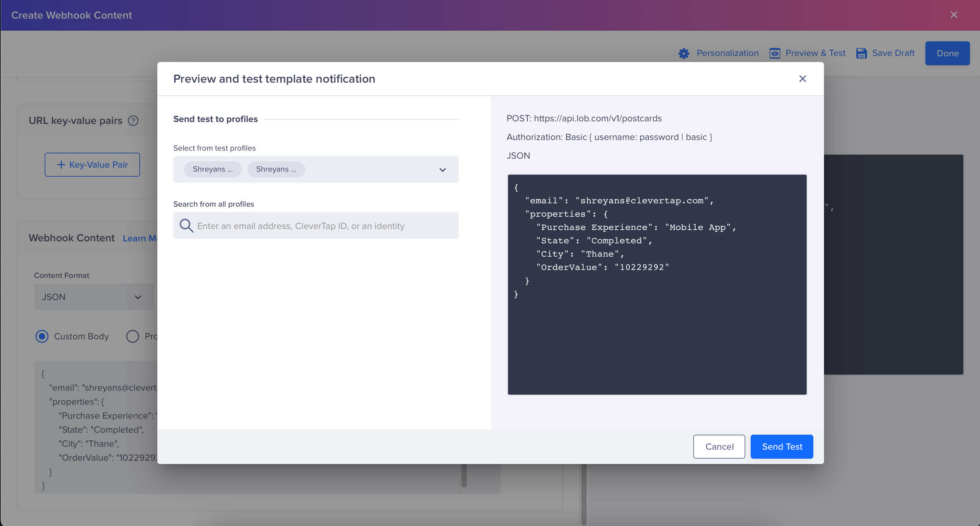
Task: Click the Save Draft floppy disk icon
Action: coord(861,53)
